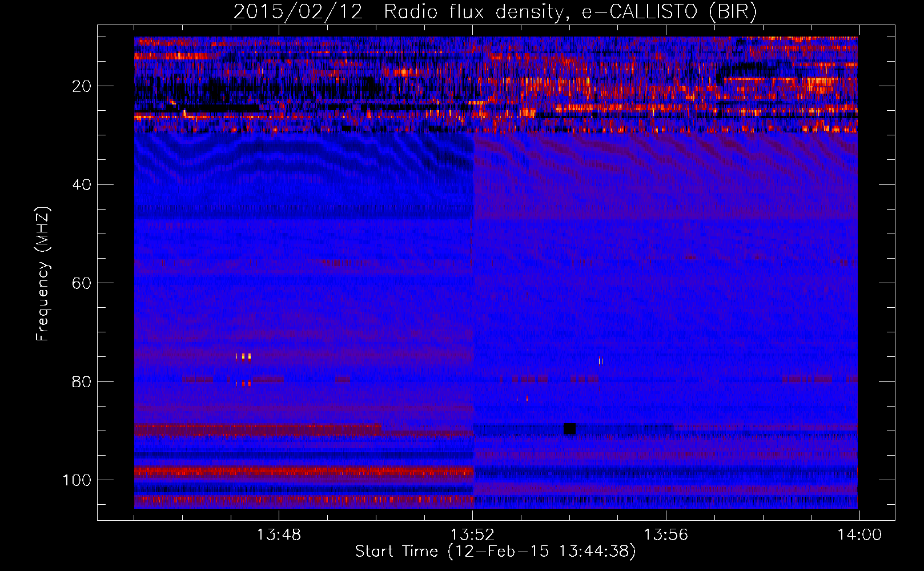This screenshot has width=924, height=571.
Task: Click the bright yellow burst near 75 MHz
Action: (x=244, y=357)
